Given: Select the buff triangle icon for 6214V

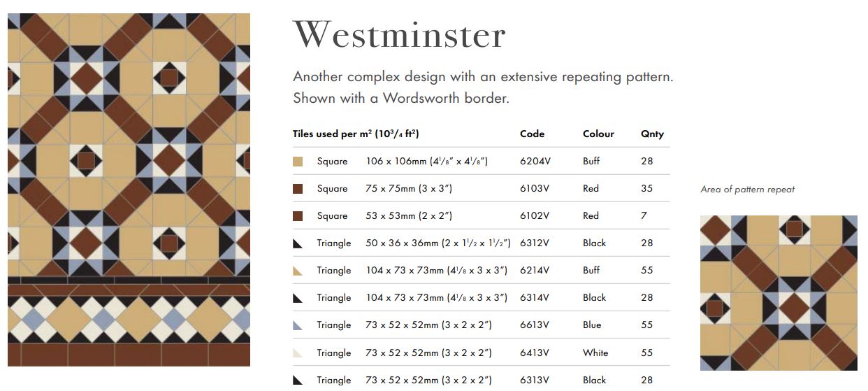Looking at the screenshot, I should point(298,271).
